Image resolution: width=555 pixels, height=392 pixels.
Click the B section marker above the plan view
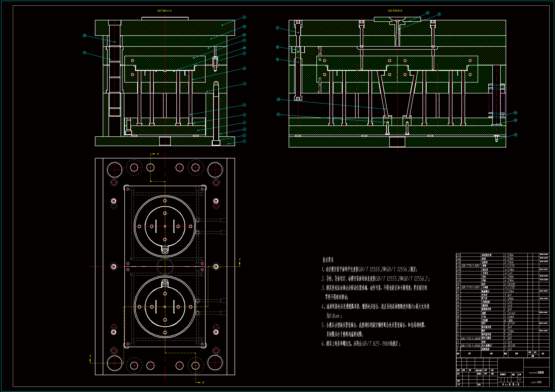(158, 154)
